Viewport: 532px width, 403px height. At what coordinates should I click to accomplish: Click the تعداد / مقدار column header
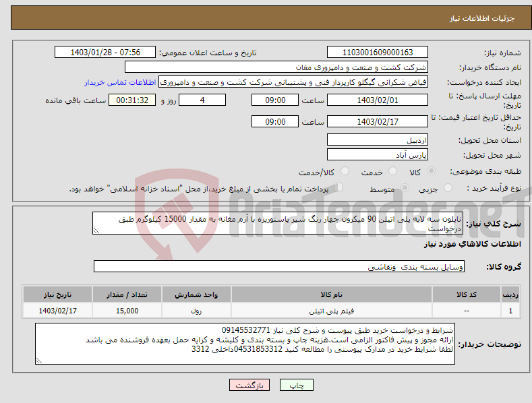(x=127, y=294)
